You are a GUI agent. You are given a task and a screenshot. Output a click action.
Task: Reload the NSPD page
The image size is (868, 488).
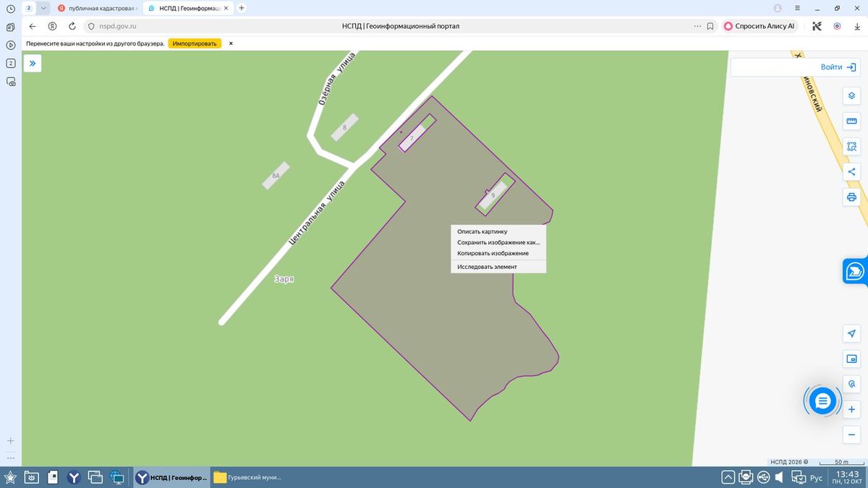[72, 26]
